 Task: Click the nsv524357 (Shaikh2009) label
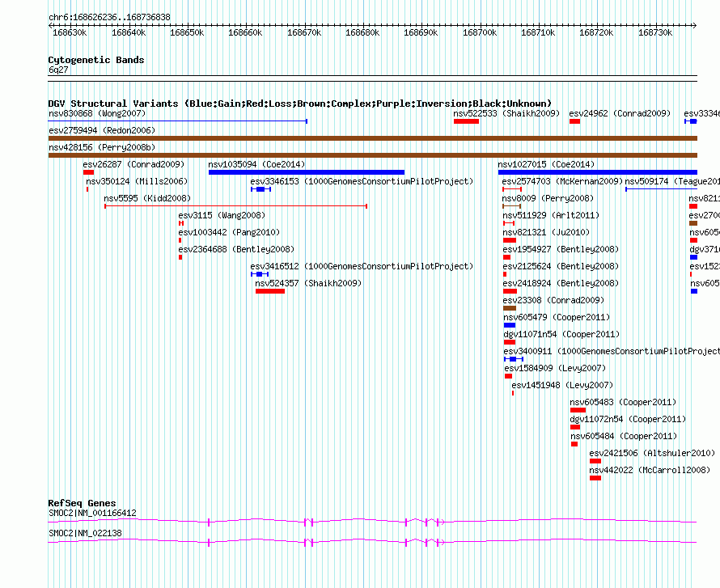(x=308, y=283)
